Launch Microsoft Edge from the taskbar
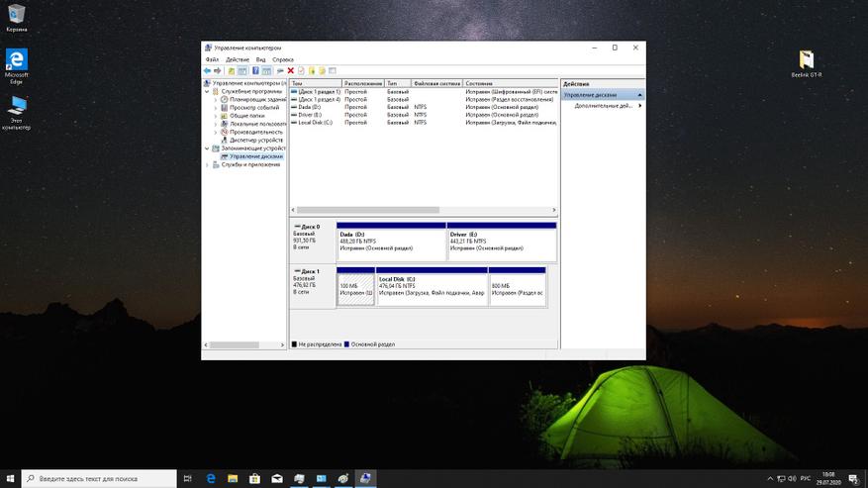 click(x=212, y=479)
